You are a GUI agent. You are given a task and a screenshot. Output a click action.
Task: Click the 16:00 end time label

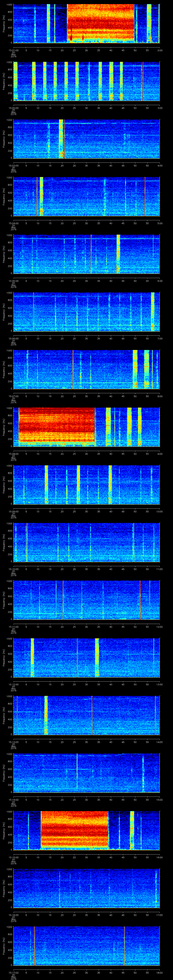tap(159, 857)
